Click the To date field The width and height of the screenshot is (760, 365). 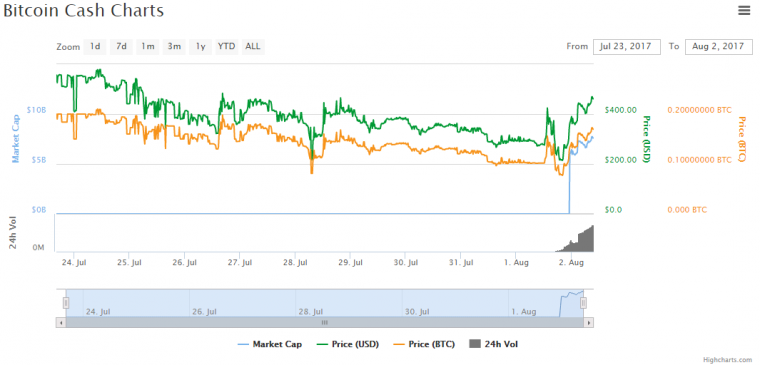719,47
